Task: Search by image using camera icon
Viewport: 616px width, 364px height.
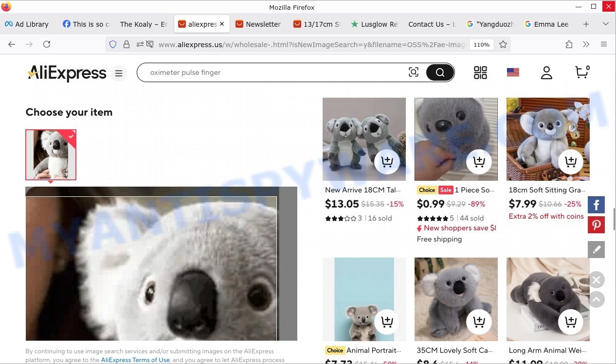Action: coord(414,72)
